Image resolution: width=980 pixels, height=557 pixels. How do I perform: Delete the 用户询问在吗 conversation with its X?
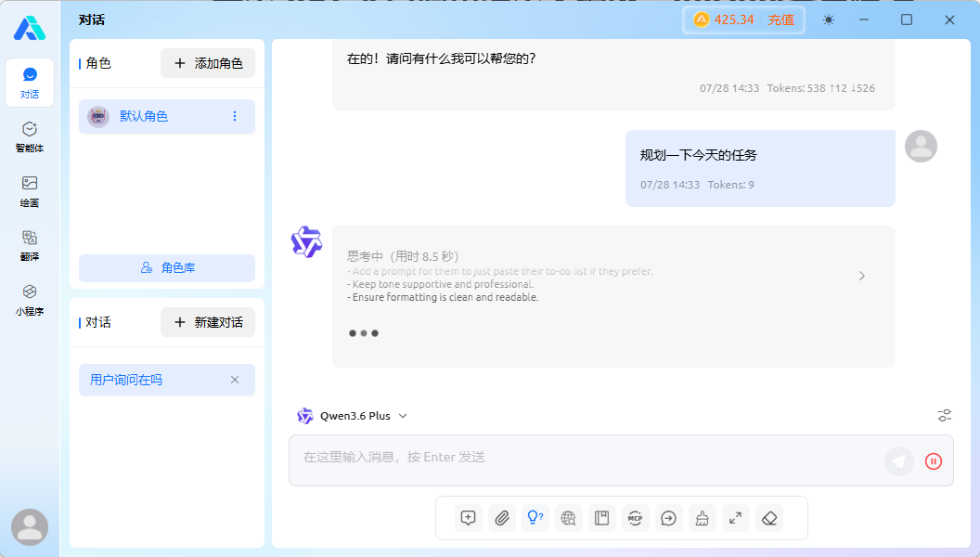click(235, 380)
